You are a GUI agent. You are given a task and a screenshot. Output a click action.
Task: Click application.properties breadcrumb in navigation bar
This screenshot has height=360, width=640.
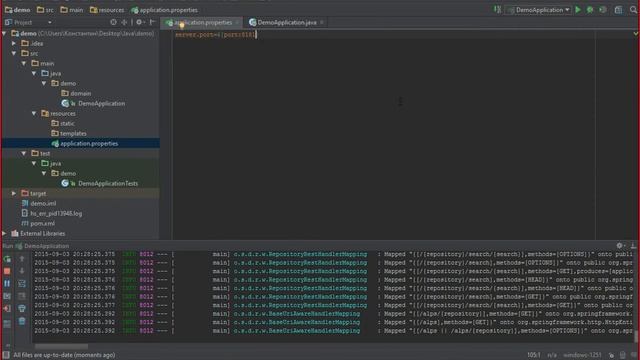164,10
